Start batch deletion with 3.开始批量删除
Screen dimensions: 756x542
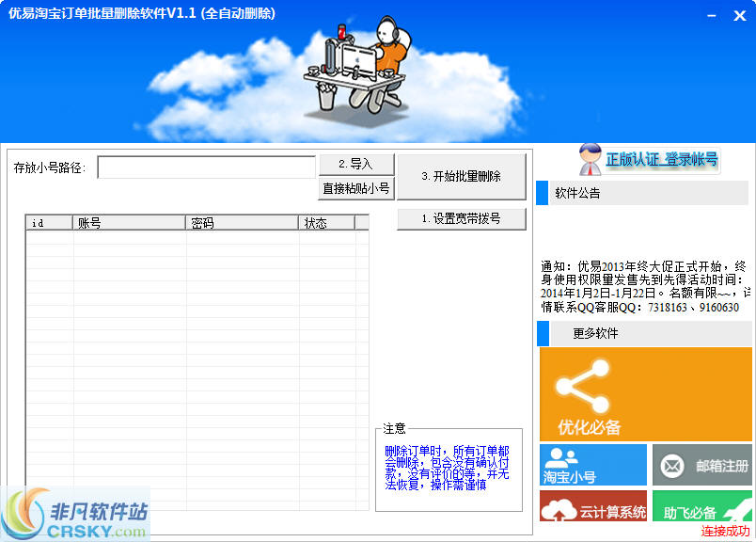click(x=462, y=177)
